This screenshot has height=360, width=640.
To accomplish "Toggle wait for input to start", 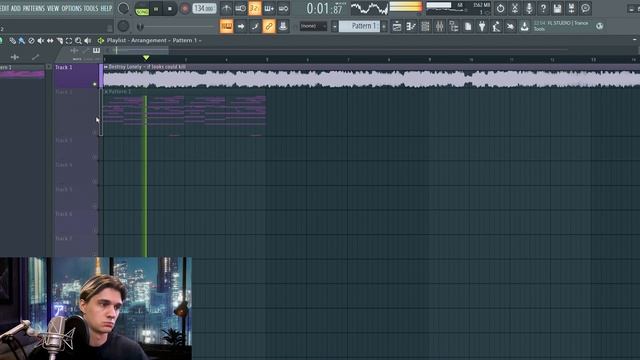I will (x=240, y=8).
